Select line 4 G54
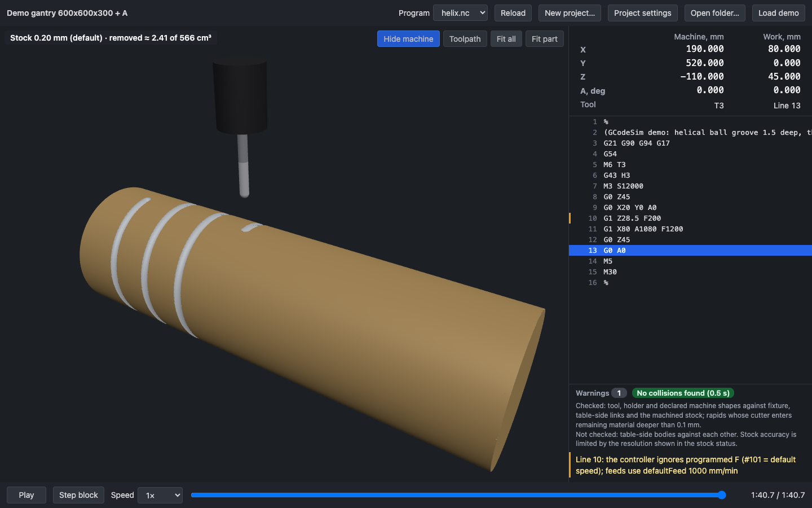The width and height of the screenshot is (812, 508). tap(690, 154)
